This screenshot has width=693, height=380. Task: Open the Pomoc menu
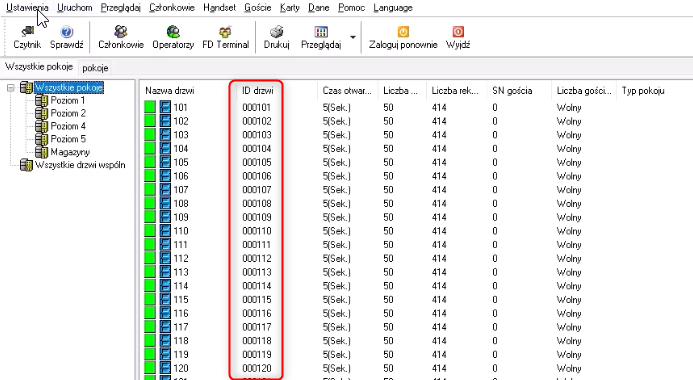351,8
